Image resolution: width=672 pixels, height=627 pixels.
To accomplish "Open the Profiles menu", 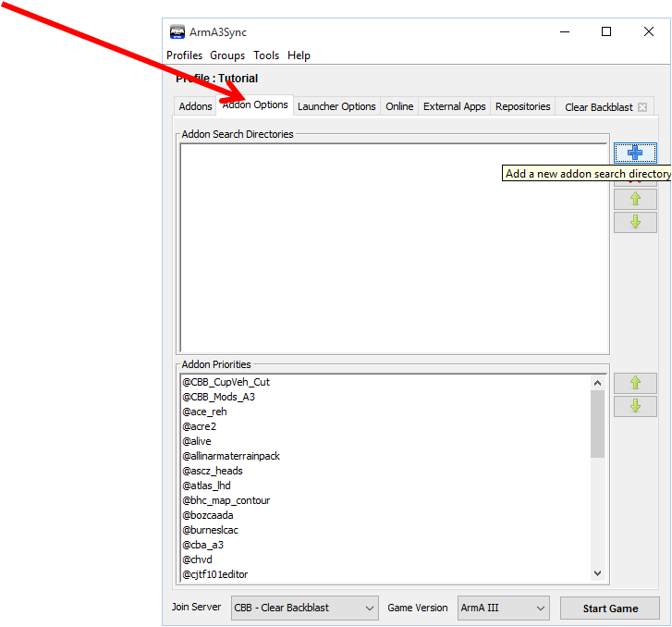I will [184, 55].
